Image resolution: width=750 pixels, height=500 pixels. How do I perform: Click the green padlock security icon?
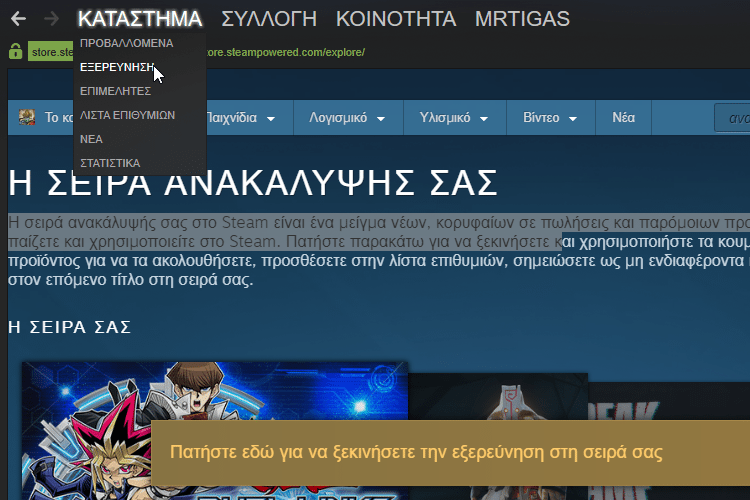15,51
